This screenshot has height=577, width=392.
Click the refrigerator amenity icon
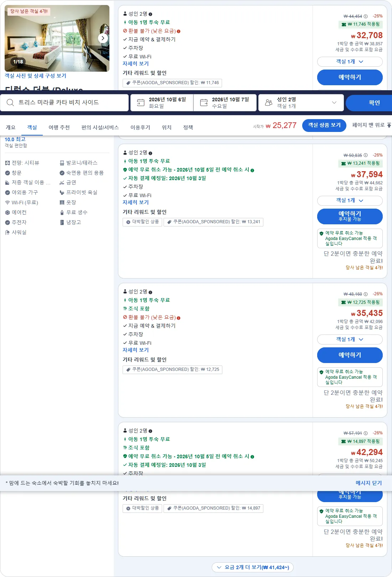tap(62, 223)
